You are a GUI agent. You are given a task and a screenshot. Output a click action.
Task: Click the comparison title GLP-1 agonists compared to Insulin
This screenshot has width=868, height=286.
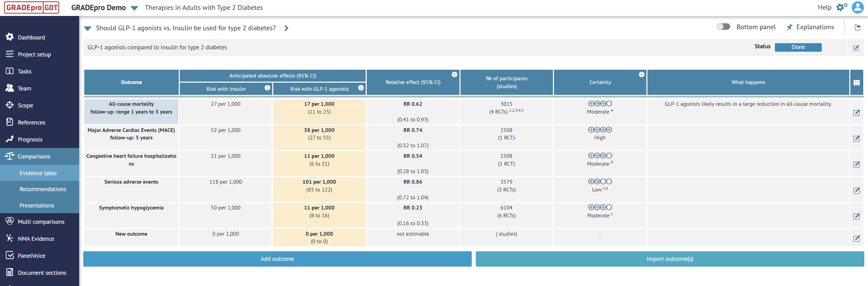pyautogui.click(x=157, y=47)
